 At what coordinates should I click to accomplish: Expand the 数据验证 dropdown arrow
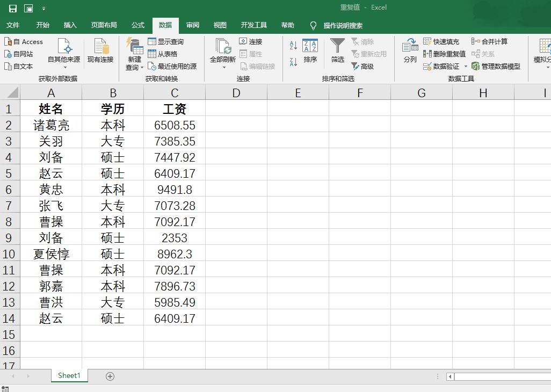[x=466, y=67]
